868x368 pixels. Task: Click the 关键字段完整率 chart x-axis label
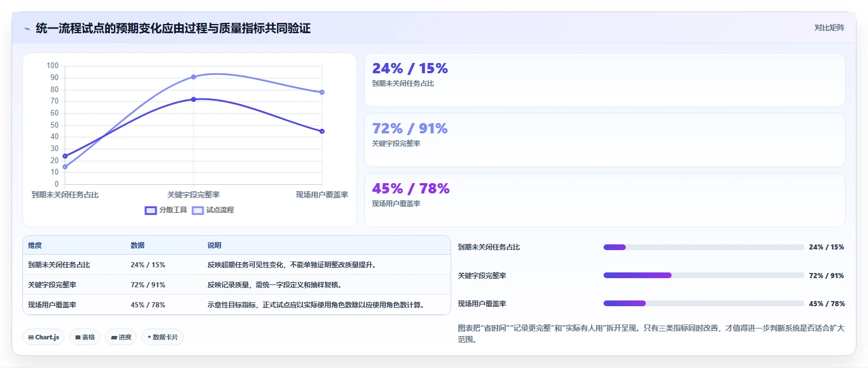click(x=194, y=195)
